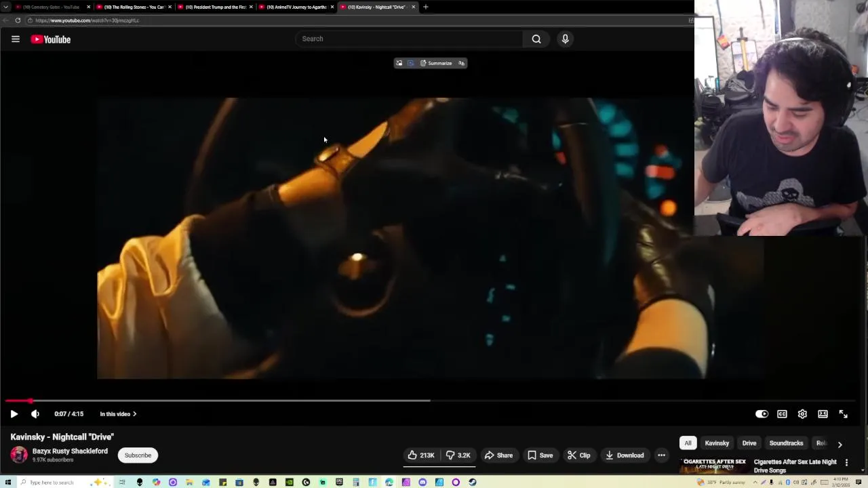
Task: Click the Summarize button in floating toolbar
Action: click(x=435, y=63)
